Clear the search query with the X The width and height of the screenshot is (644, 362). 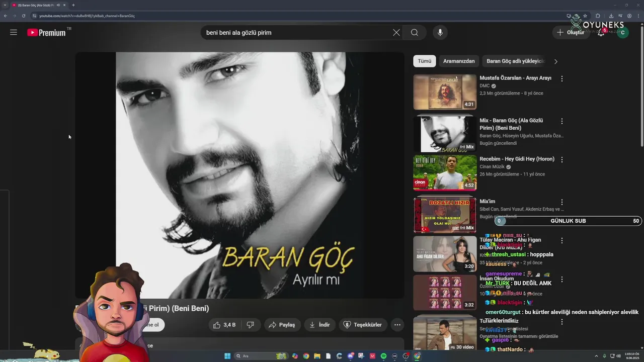[396, 32]
